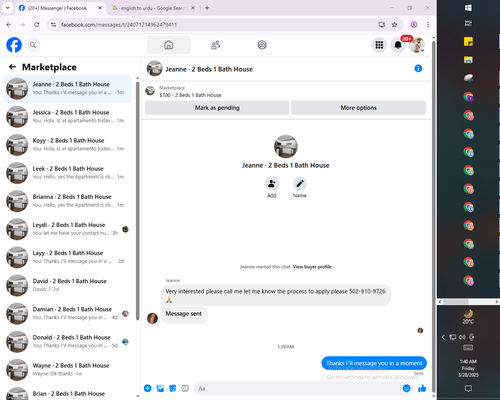500x400 pixels.
Task: Open the Friends icon in top navigation
Action: tap(216, 45)
